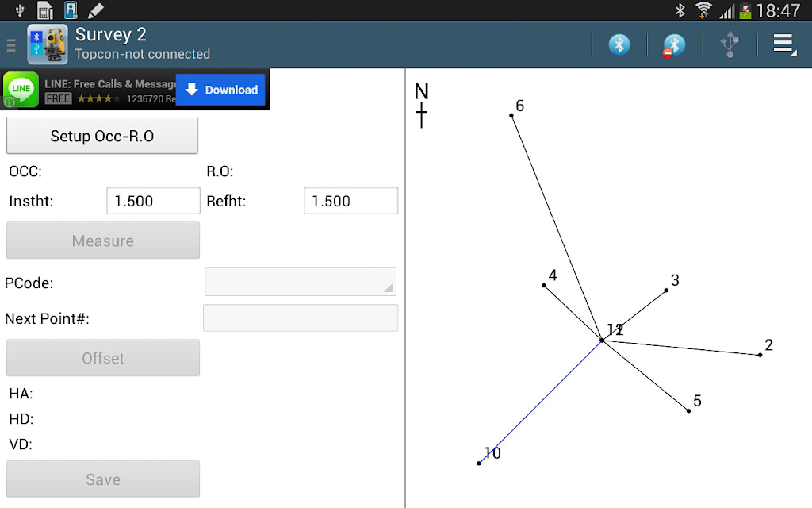
Task: Click the Download ad button
Action: coord(220,90)
